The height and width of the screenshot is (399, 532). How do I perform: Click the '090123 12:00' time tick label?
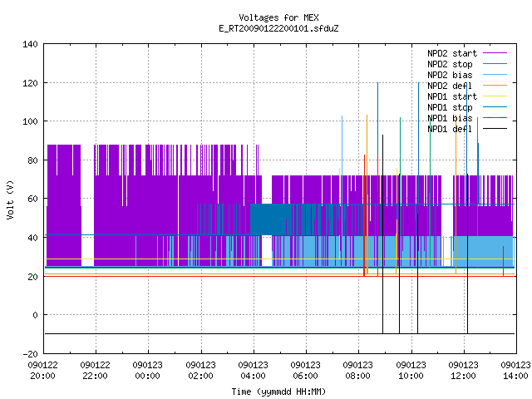pos(464,371)
